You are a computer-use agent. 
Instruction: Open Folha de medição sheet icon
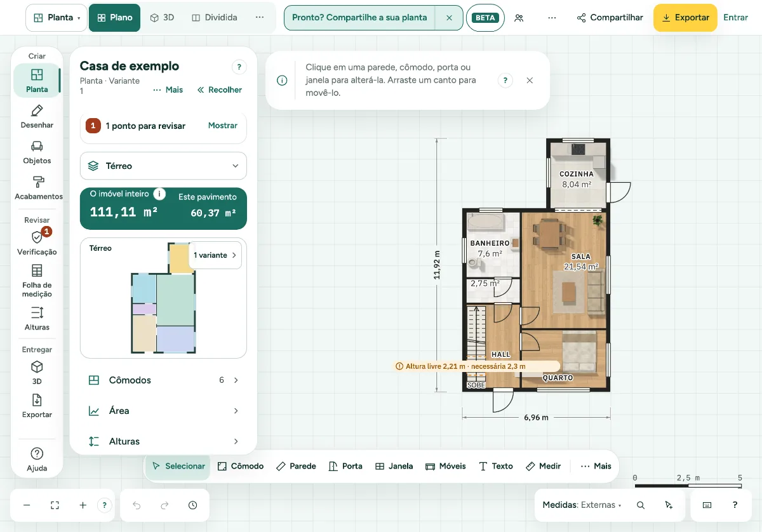37,271
